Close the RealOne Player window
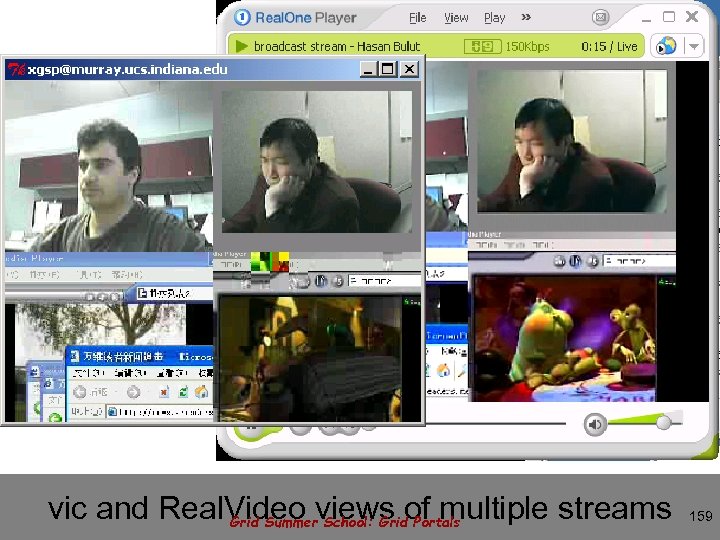The image size is (720, 540). (692, 17)
